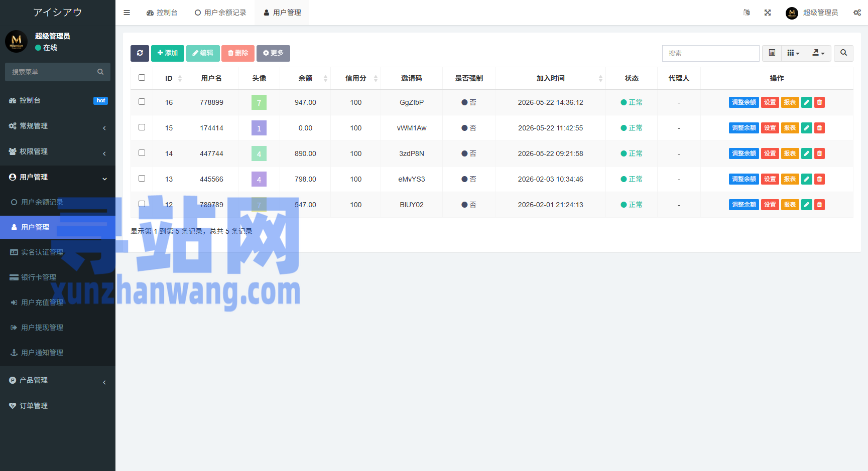Delete user 445566 with red trash icon
This screenshot has width=868, height=471.
[x=819, y=179]
